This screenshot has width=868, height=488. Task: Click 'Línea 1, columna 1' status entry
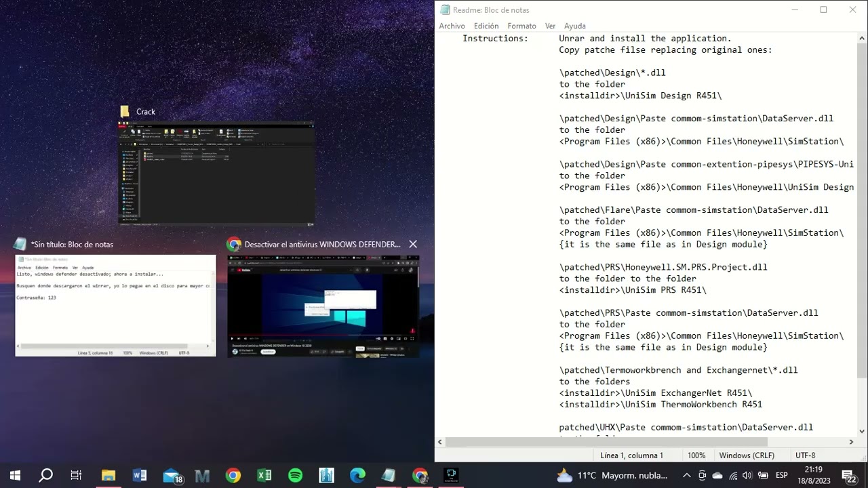coord(631,455)
